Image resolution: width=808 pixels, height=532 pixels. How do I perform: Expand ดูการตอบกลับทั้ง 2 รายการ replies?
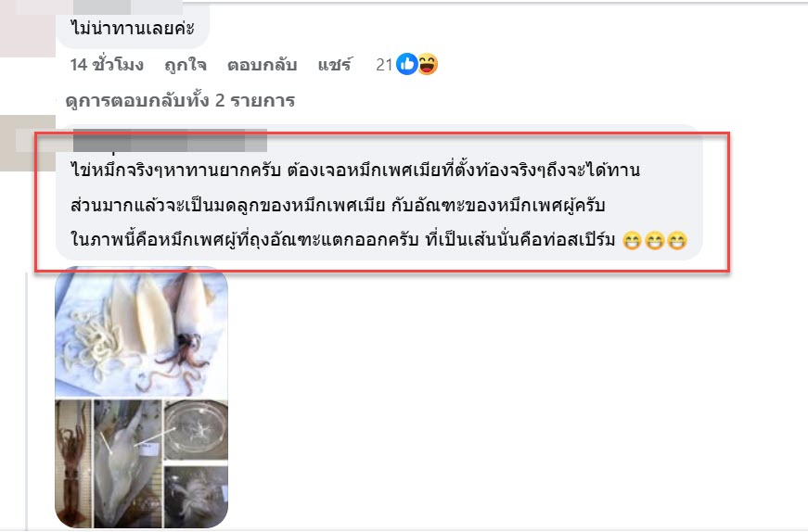pyautogui.click(x=180, y=100)
